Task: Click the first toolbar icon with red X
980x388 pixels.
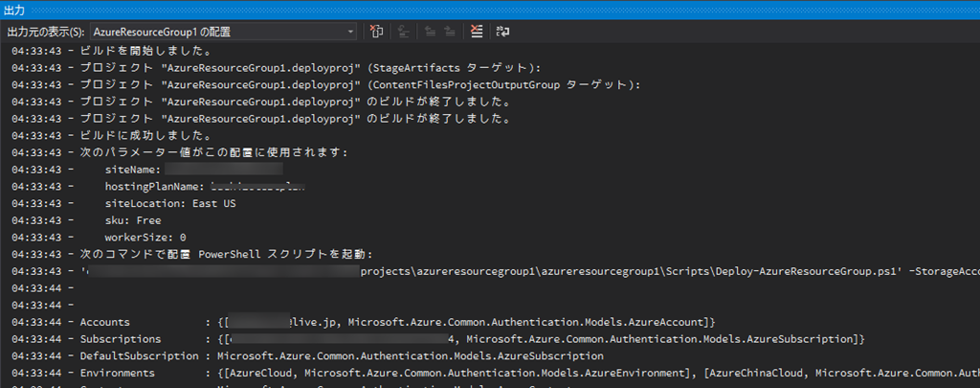Action: [x=377, y=32]
